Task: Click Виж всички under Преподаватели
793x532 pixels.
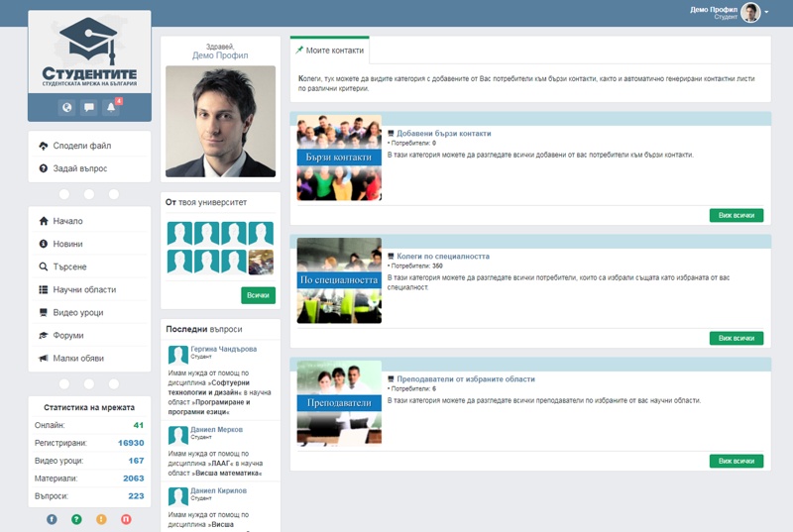Action: click(x=736, y=461)
